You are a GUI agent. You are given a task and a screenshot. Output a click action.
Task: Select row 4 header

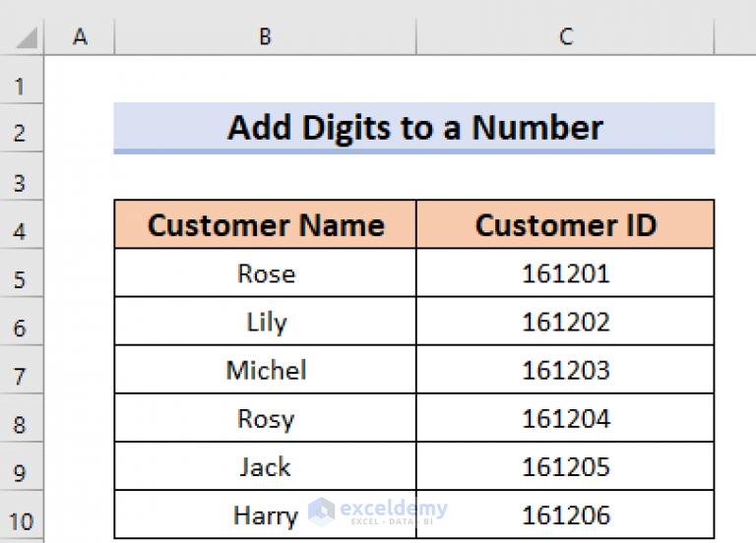pyautogui.click(x=21, y=233)
